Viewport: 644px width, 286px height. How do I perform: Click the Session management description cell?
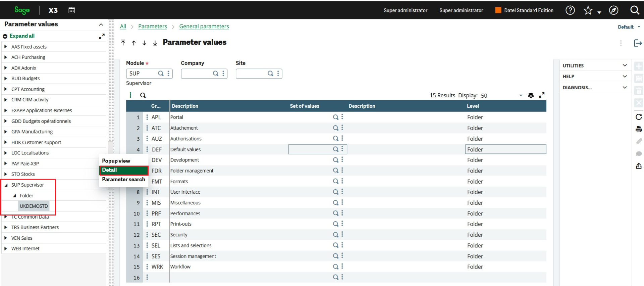tap(229, 256)
